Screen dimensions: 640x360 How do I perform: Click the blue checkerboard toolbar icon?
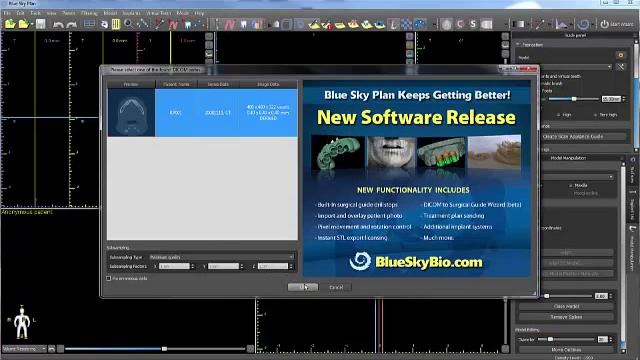[x=406, y=24]
